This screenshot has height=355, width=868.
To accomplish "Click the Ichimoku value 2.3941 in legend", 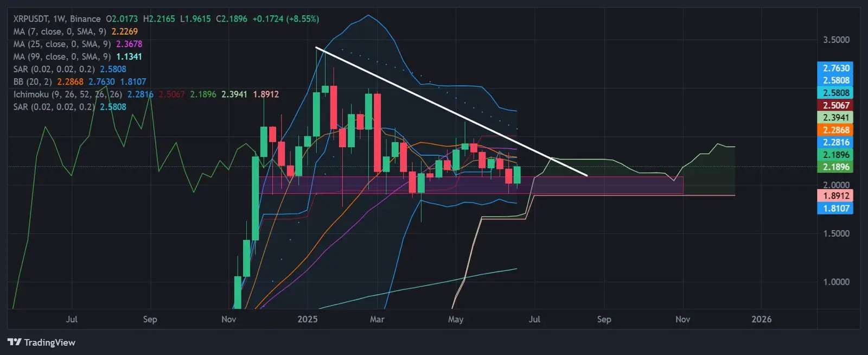I will point(234,94).
